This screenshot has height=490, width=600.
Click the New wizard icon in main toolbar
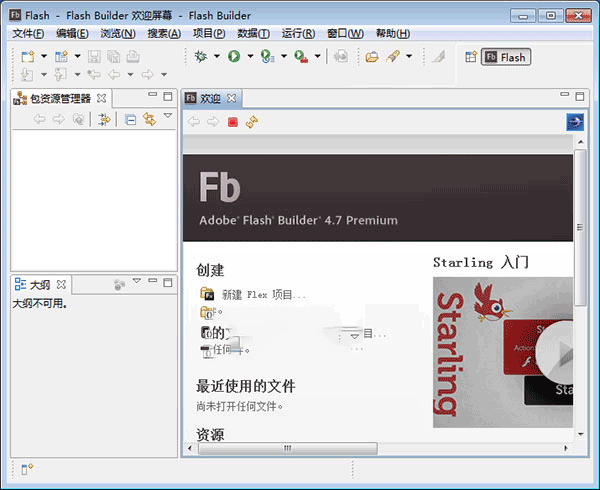tap(28, 57)
